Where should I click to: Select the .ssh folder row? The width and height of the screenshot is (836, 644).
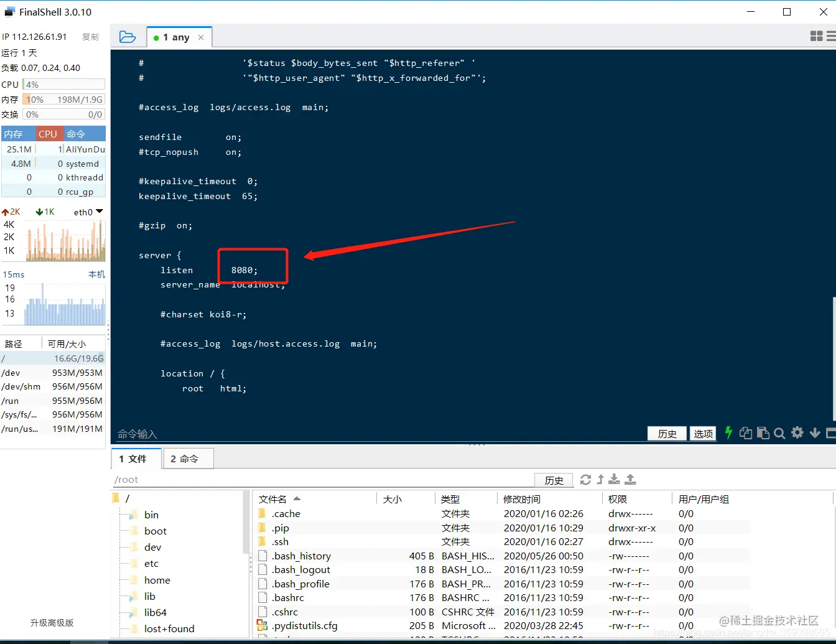pos(503,541)
